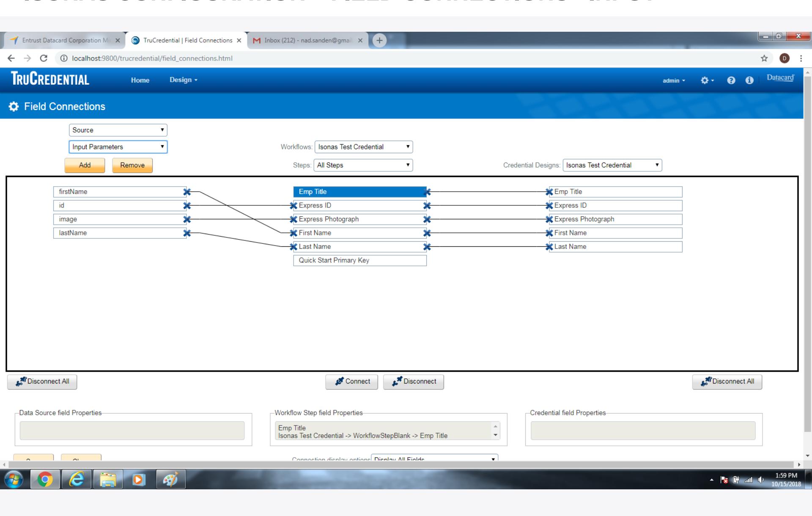Click right connector of workflow Express Photograph
812x516 pixels.
pos(427,219)
